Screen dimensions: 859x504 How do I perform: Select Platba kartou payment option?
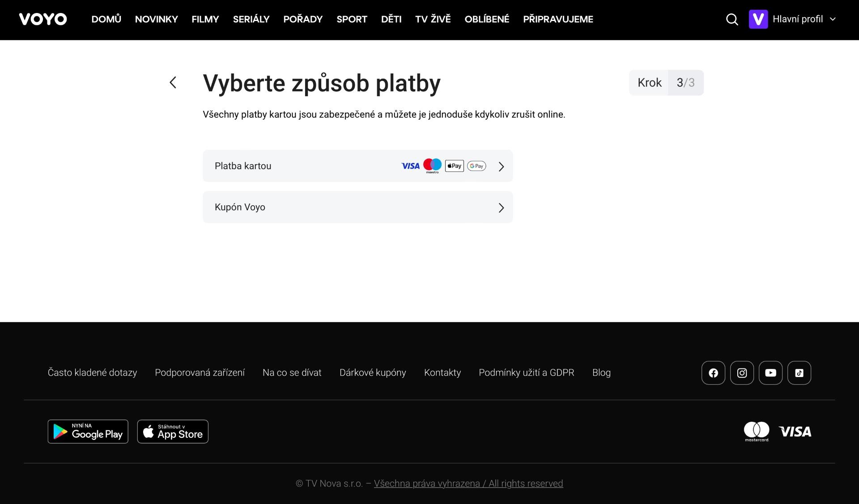(358, 166)
